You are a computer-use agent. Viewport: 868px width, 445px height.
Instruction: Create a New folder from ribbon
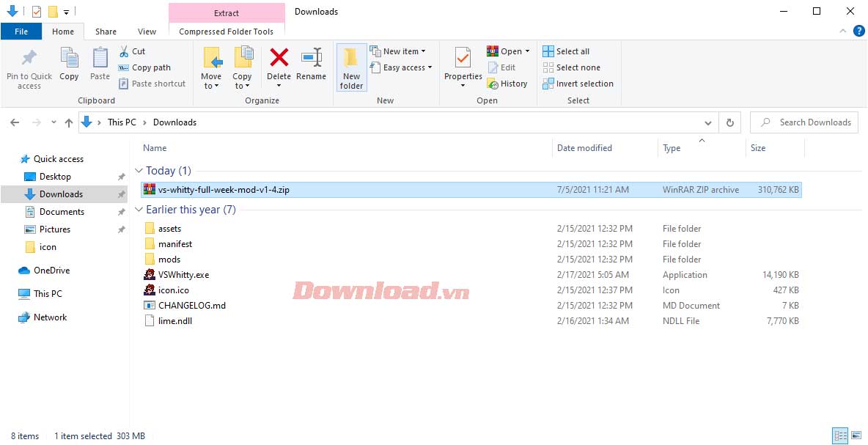pos(351,68)
